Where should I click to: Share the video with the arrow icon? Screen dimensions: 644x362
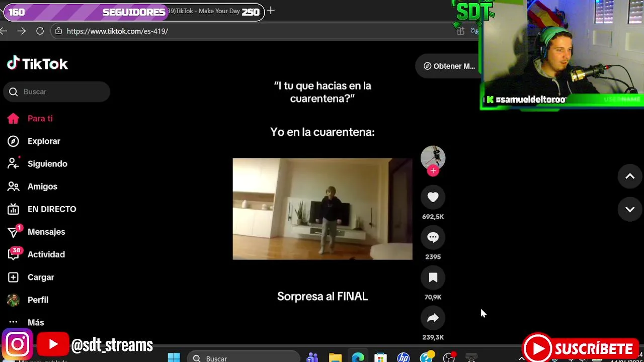(433, 318)
